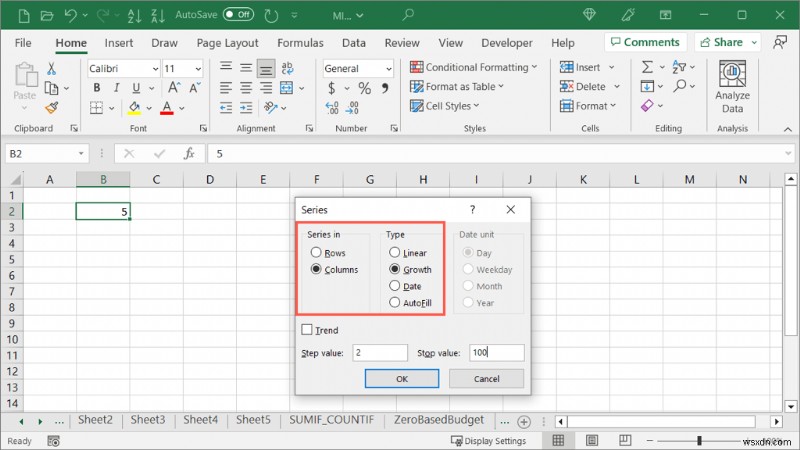Open the General number format dropdown
The height and width of the screenshot is (450, 800).
pos(388,68)
